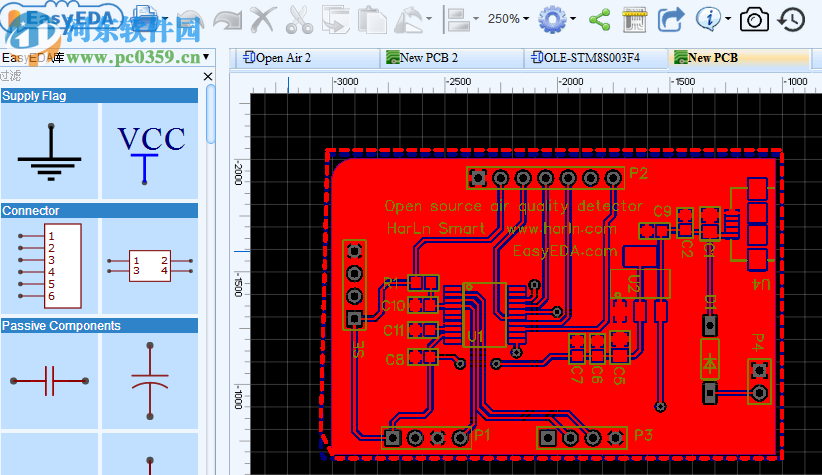
Task: Click the scissors cut icon
Action: [x=299, y=18]
